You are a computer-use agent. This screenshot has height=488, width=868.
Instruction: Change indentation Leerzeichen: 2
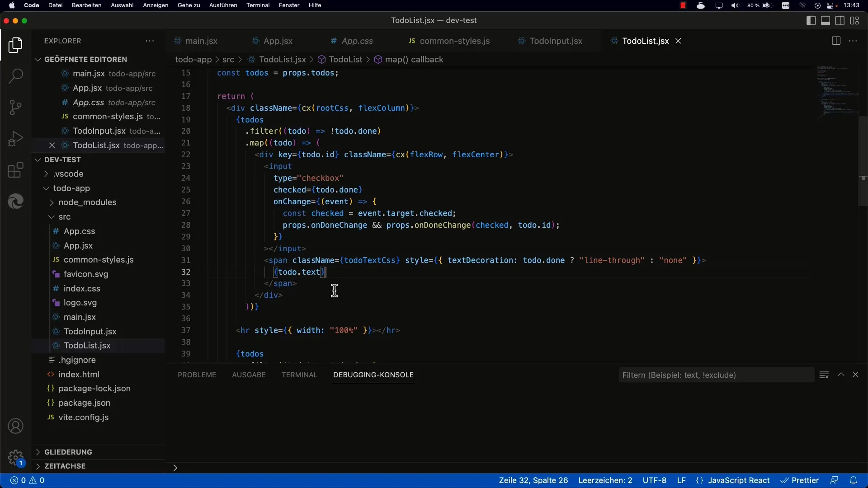(605, 480)
